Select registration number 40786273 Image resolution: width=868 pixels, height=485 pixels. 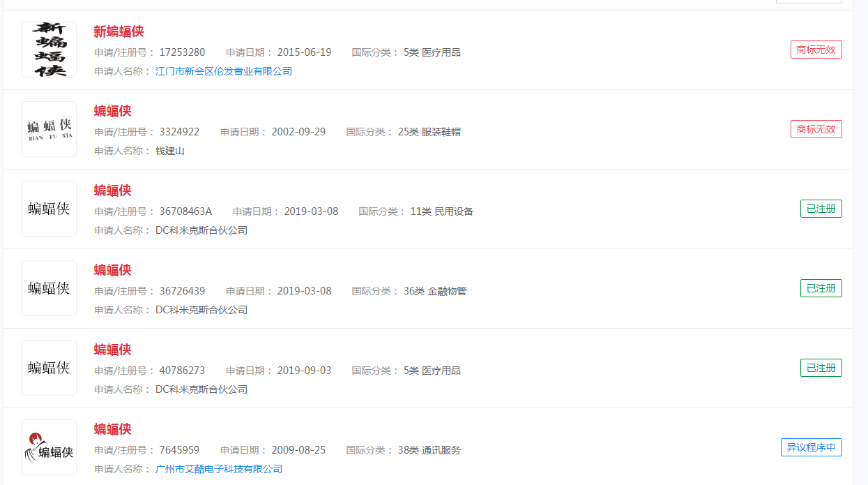[182, 371]
